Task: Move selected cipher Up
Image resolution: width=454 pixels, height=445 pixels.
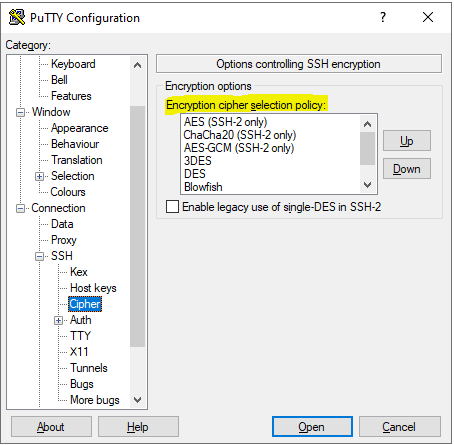Action: (x=407, y=141)
